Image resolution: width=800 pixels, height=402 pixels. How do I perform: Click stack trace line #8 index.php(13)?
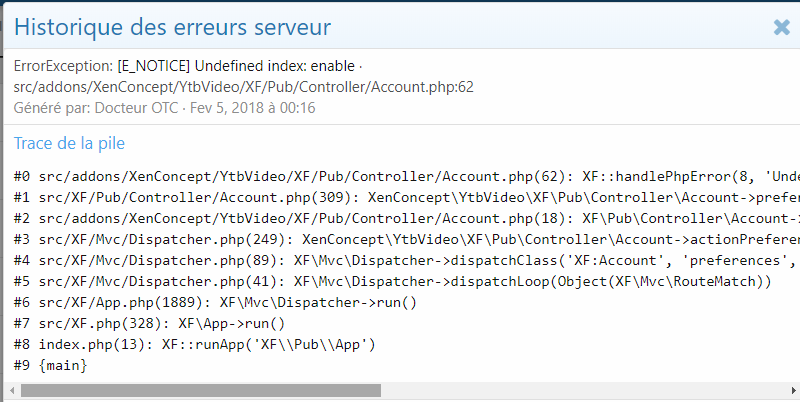[x=195, y=345]
